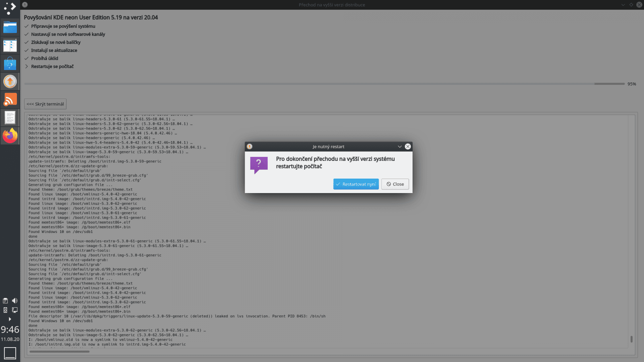Launch Firefox from the dock

[x=10, y=136]
